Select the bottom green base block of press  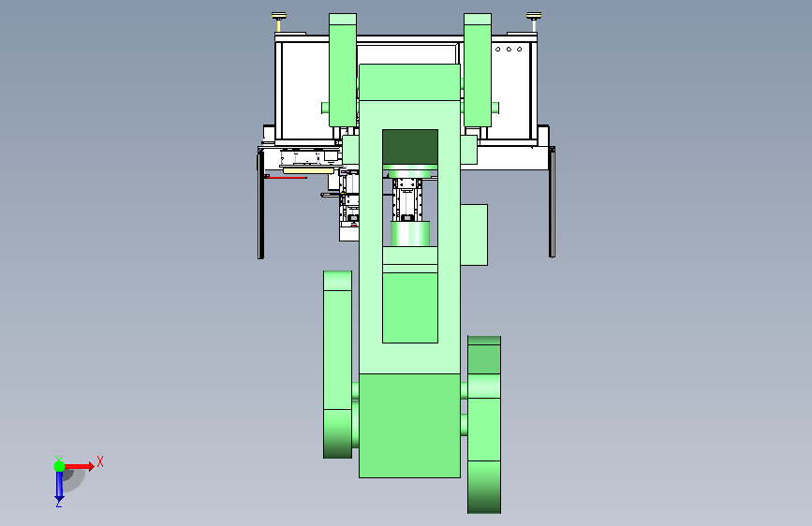409,426
